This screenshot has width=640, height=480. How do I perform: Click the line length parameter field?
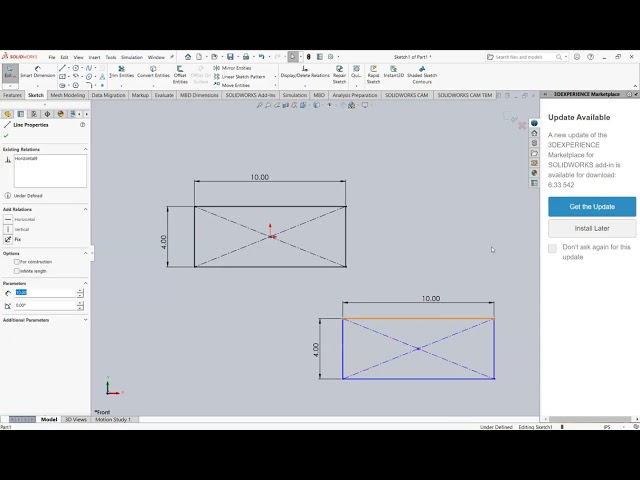(45, 293)
